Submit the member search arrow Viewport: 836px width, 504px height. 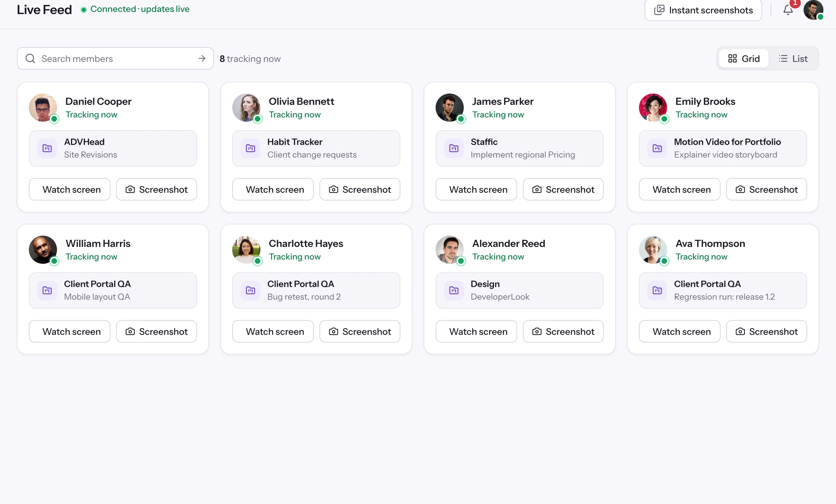point(202,58)
